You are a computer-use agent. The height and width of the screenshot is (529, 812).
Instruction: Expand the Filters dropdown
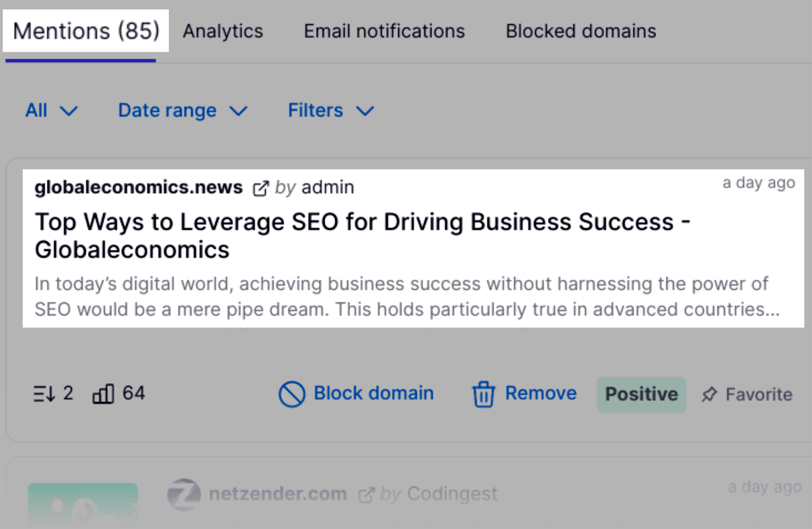[x=330, y=110]
